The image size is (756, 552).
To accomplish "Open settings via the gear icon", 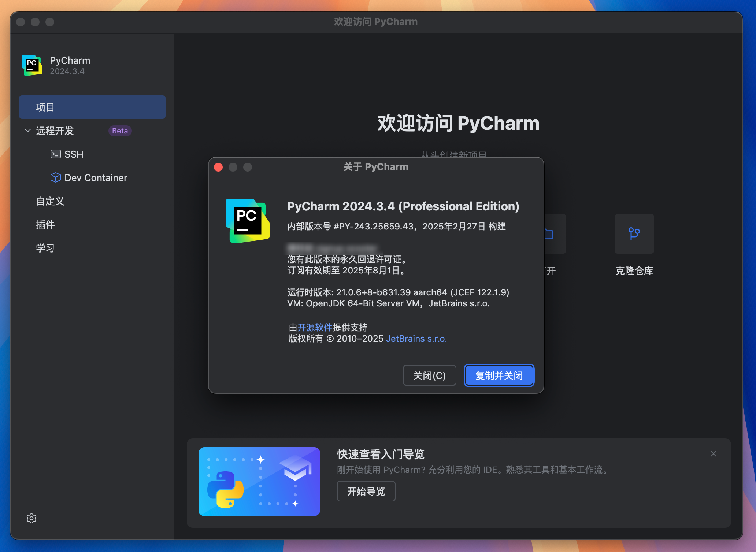I will [x=31, y=518].
